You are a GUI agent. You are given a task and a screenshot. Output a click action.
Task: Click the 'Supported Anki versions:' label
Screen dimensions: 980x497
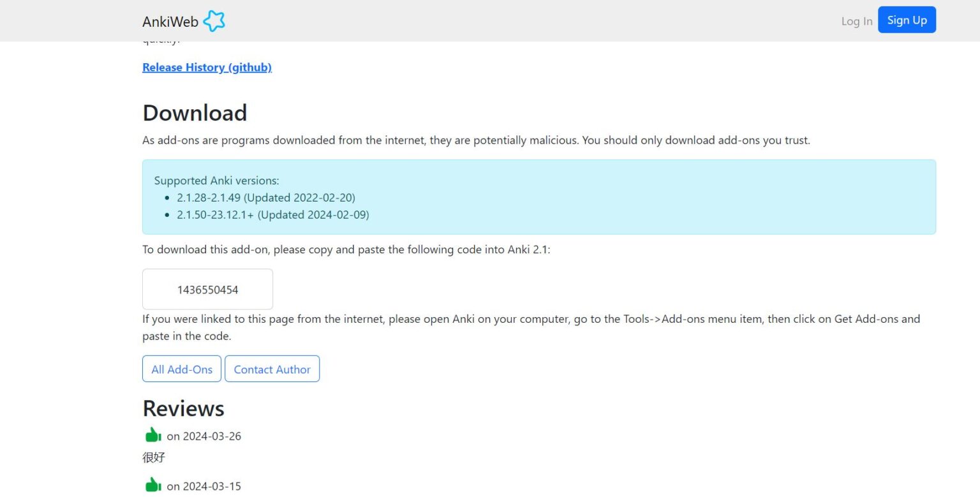[216, 181]
